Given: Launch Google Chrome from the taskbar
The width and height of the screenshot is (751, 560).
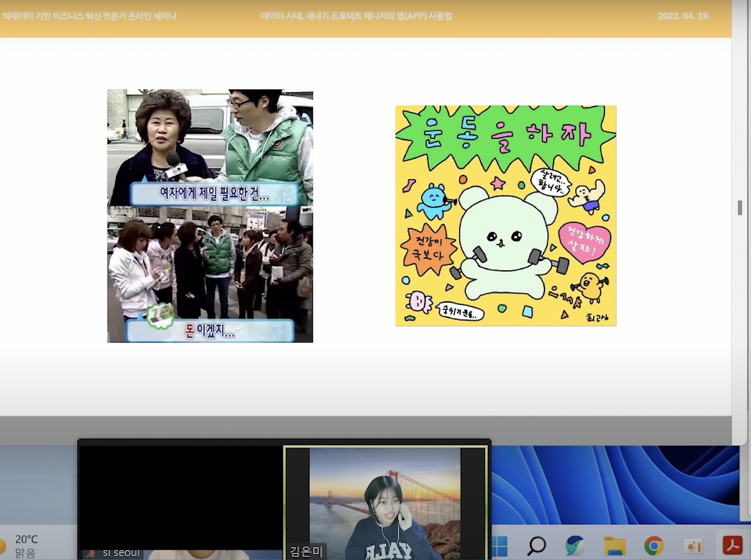Looking at the screenshot, I should [x=654, y=546].
